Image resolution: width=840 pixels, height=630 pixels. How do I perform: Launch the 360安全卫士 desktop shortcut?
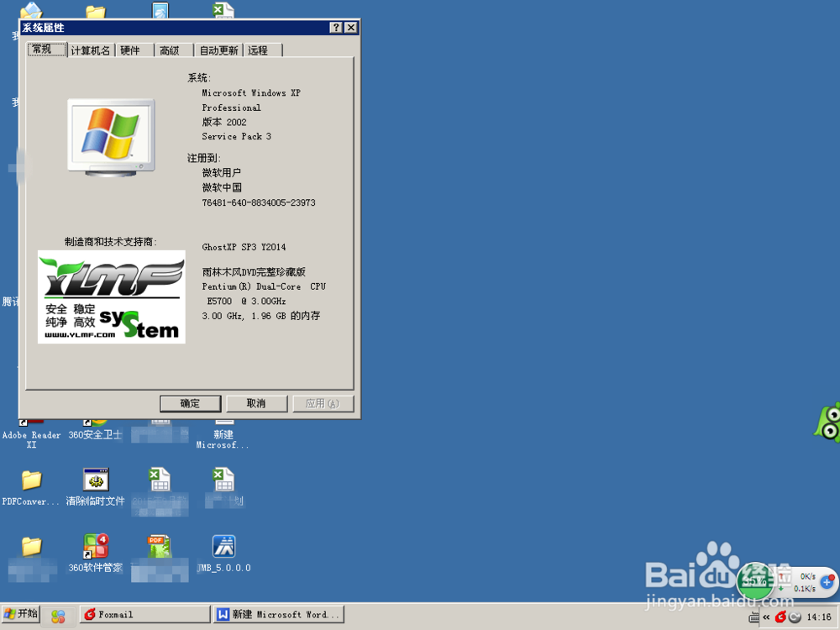point(96,431)
